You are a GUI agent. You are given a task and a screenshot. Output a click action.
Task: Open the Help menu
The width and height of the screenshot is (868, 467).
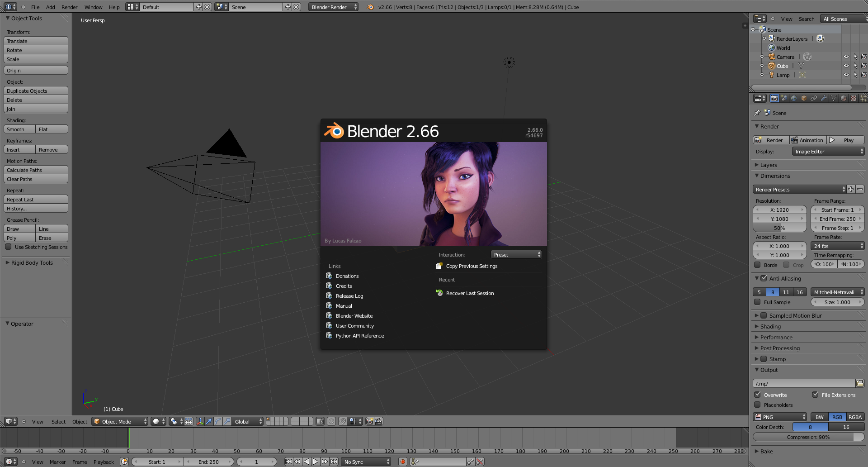(x=114, y=7)
